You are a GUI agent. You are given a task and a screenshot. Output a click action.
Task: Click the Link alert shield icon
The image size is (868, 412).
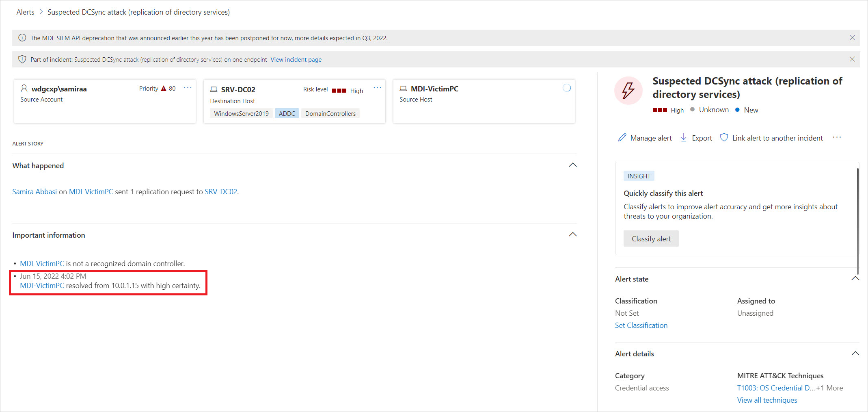pos(724,138)
